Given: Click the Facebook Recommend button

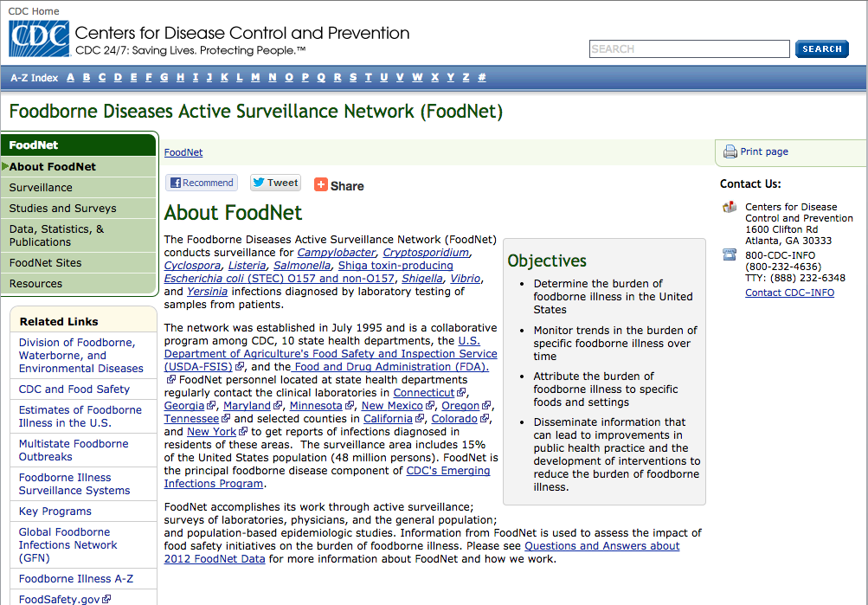Looking at the screenshot, I should (x=201, y=183).
